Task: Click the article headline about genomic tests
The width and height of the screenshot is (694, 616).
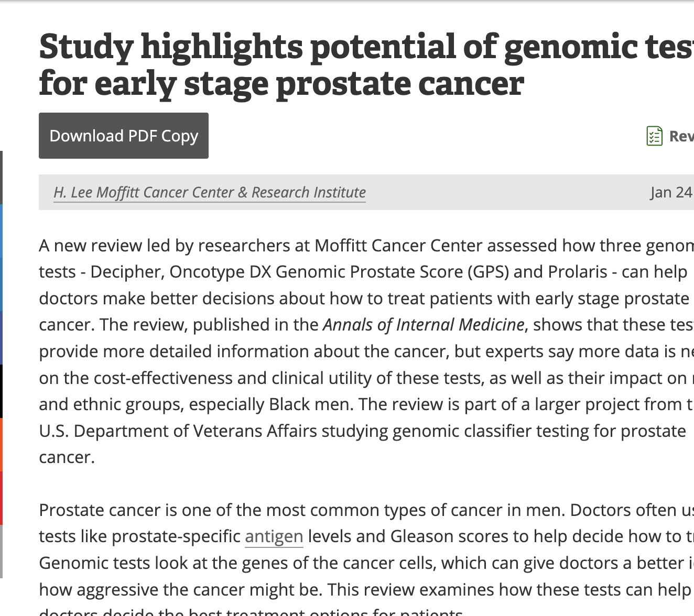Action: (366, 65)
